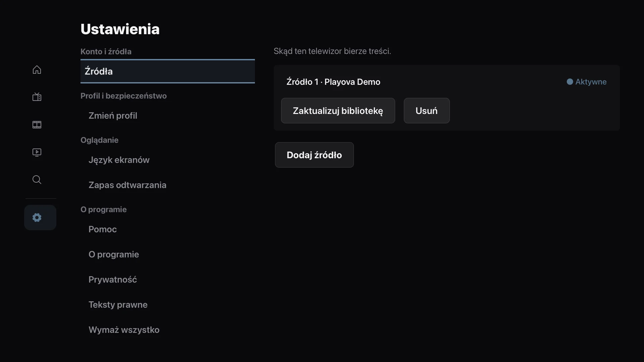Open the Search magnifier icon
Image resolution: width=644 pixels, height=362 pixels.
37,180
